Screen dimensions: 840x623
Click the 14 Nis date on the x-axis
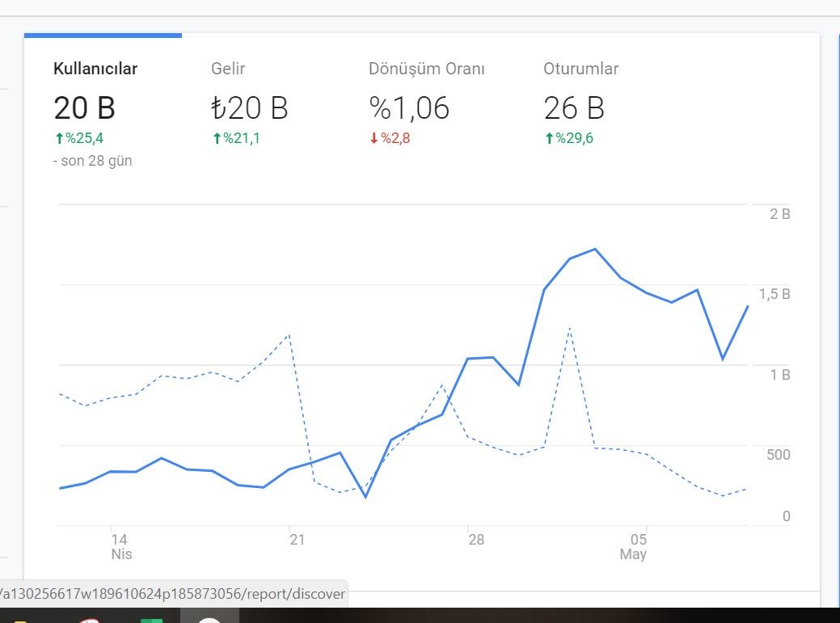coord(120,546)
